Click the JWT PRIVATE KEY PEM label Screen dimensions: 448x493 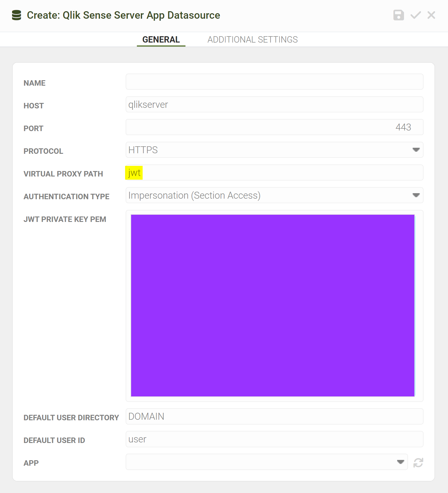click(x=65, y=219)
